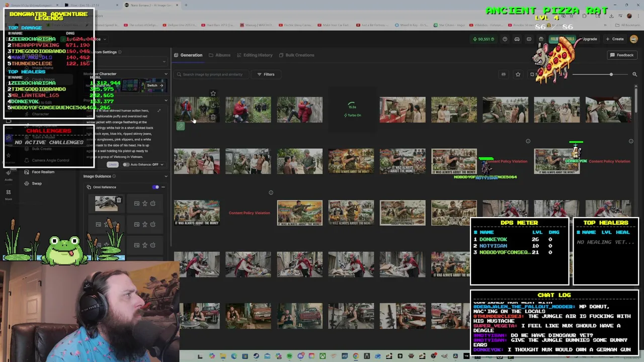Click the image search field
Screen dimensions: 644x362
click(211, 74)
